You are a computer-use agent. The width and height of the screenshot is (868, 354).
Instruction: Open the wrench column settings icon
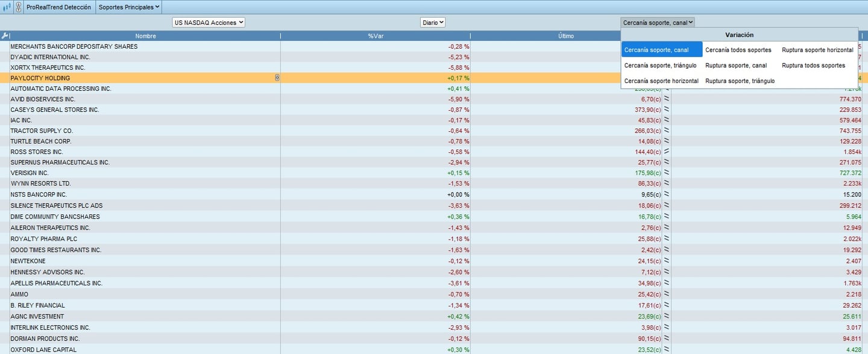click(5, 36)
